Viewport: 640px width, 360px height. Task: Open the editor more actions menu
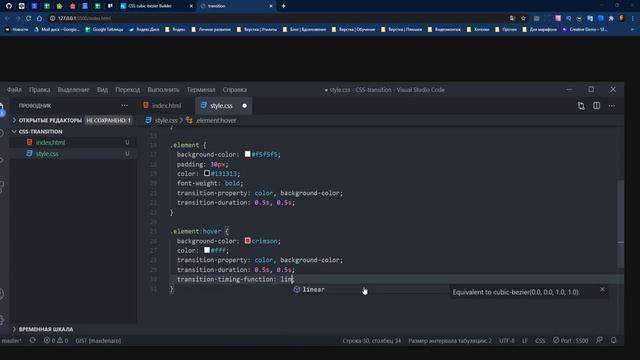pyautogui.click(x=612, y=106)
